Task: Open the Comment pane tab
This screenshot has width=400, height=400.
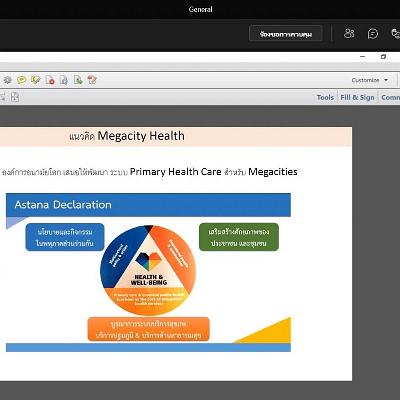Action: pos(390,97)
